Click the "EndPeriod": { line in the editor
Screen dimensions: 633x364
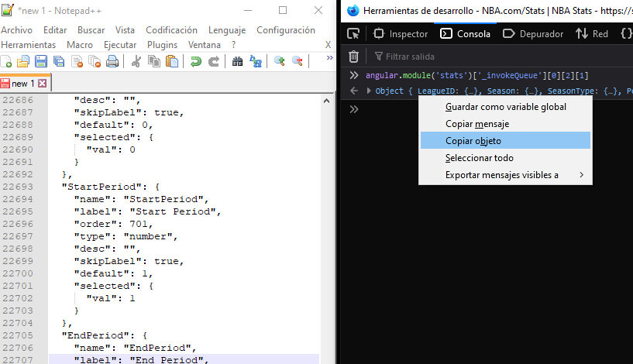105,336
